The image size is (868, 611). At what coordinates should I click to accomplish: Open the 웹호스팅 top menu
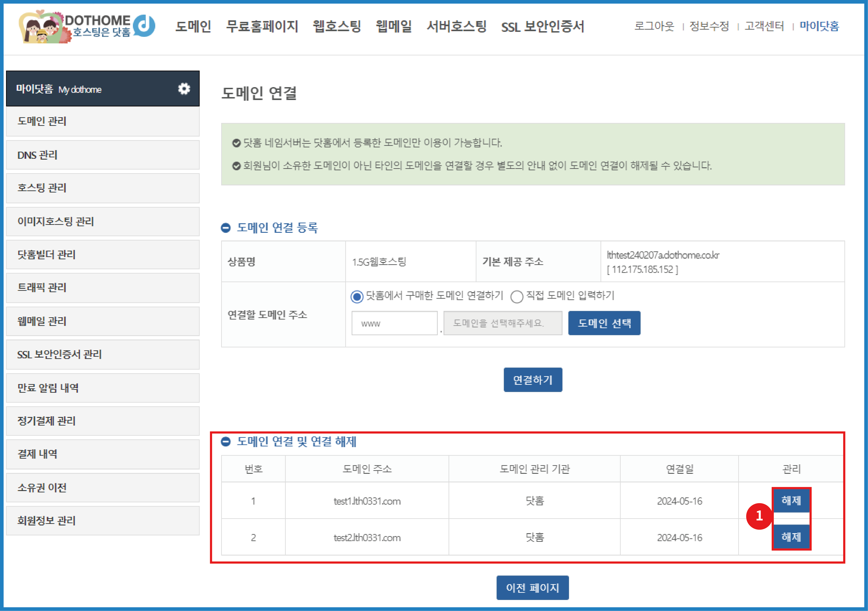pos(336,27)
